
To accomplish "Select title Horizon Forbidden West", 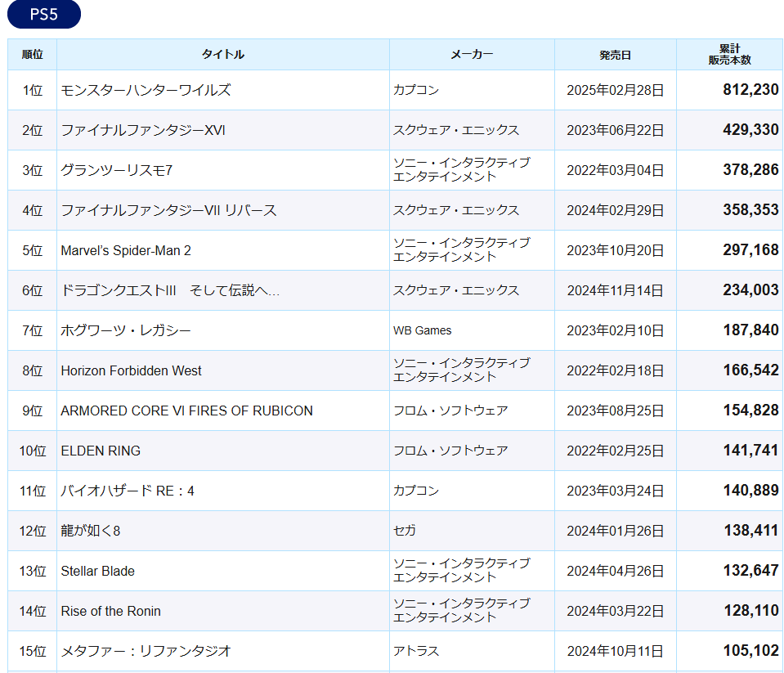I will (x=131, y=370).
